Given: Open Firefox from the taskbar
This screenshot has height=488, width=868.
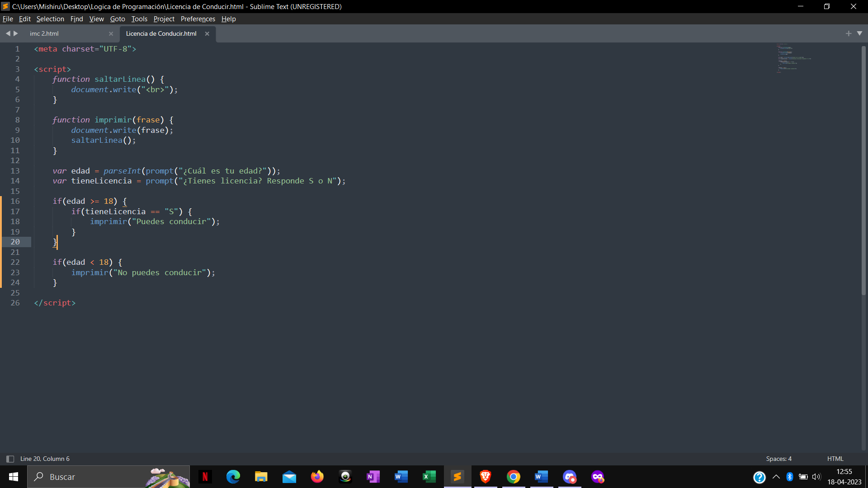Looking at the screenshot, I should 317,477.
